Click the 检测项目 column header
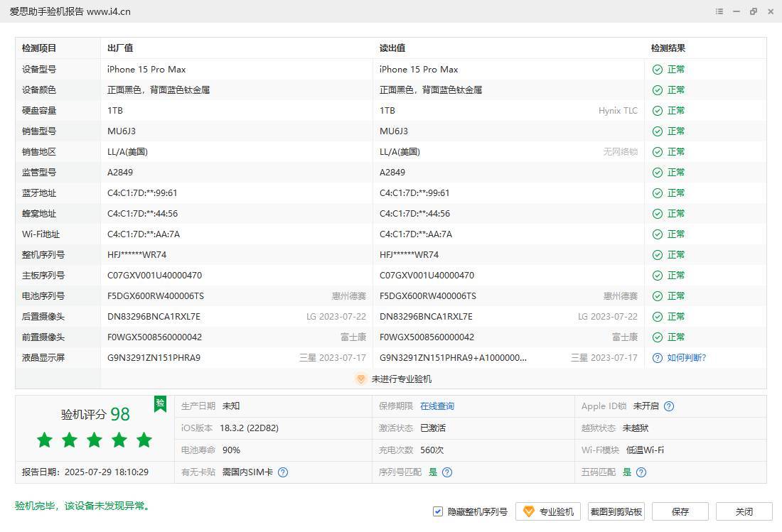Image resolution: width=782 pixels, height=532 pixels. point(39,48)
